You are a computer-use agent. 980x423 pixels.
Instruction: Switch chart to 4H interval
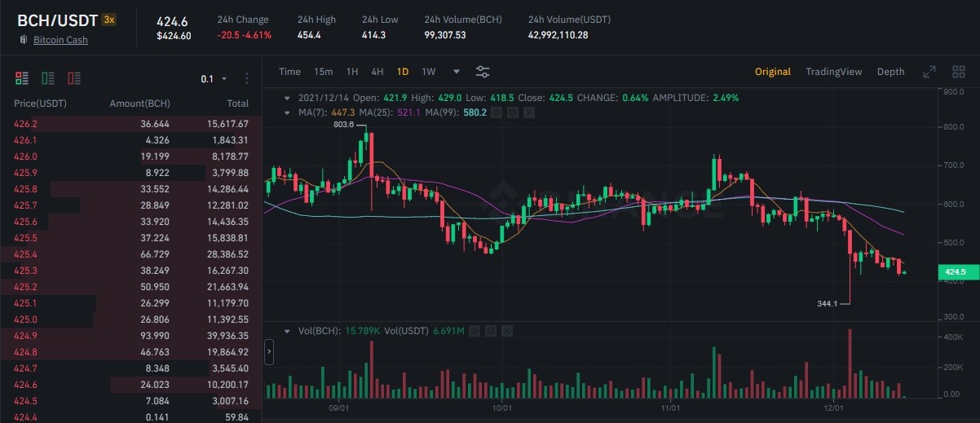pos(377,72)
